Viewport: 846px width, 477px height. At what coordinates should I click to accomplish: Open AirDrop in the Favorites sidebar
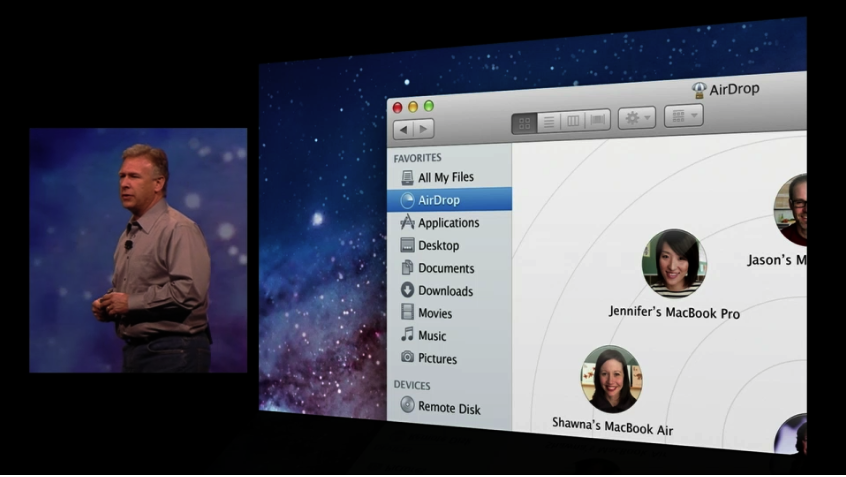coord(449,199)
